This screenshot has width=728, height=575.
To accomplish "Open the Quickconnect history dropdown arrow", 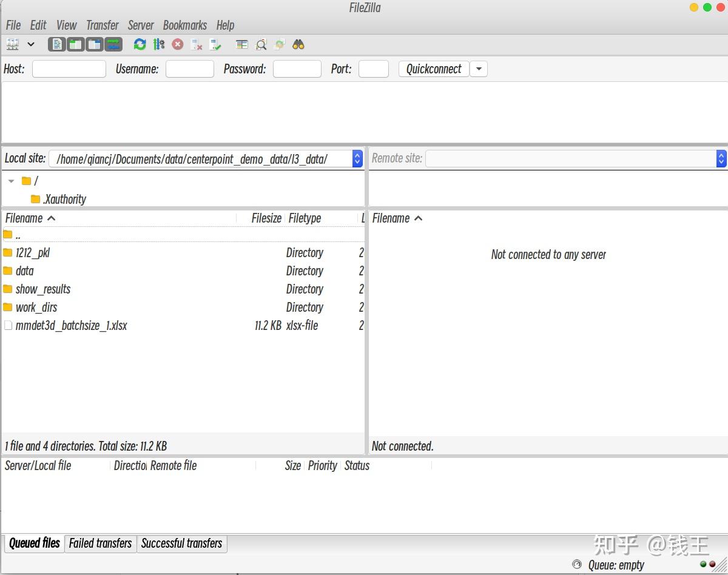I will (479, 69).
